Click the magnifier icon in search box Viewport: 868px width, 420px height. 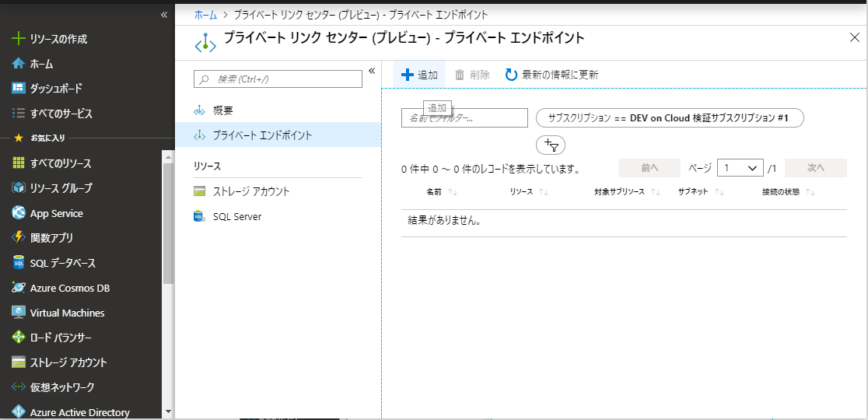pyautogui.click(x=205, y=79)
